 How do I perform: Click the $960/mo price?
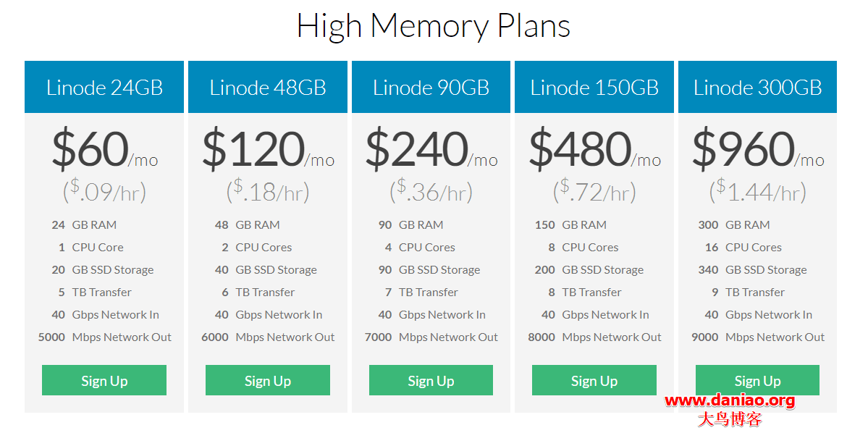pyautogui.click(x=757, y=149)
